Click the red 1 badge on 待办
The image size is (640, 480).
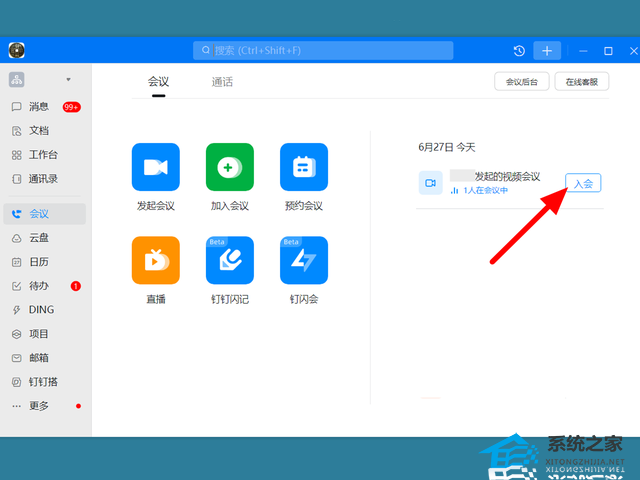(x=76, y=286)
